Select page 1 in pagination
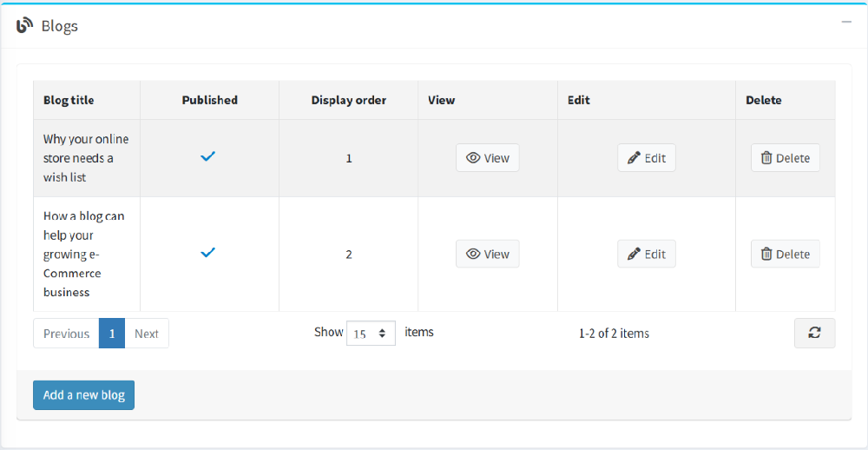This screenshot has width=868, height=450. coord(112,334)
